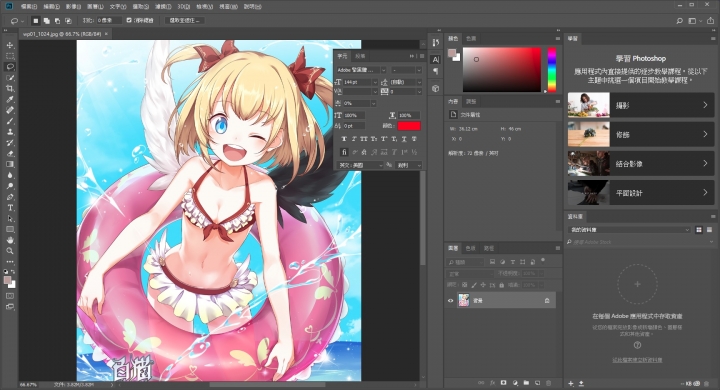Viewport: 720px width, 390px height.
Task: Toggle Faux Italic in Character panel
Action: [354, 139]
